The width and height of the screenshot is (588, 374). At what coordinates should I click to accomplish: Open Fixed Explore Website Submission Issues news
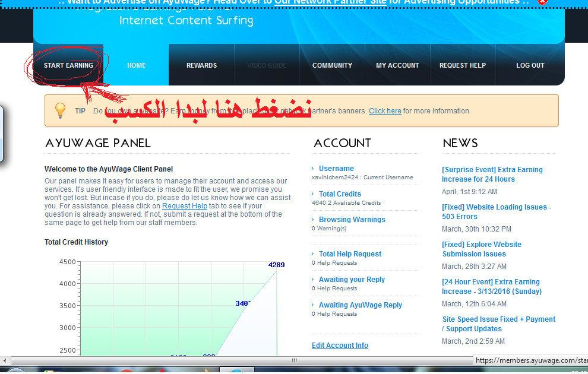(482, 249)
